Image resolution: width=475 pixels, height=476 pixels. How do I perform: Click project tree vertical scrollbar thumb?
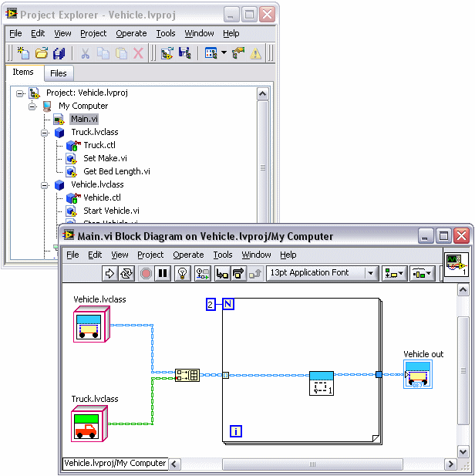tap(262, 167)
